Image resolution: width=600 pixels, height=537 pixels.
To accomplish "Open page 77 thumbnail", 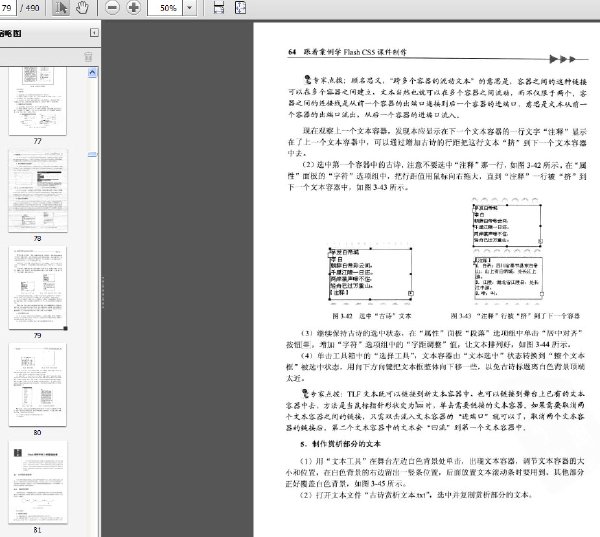I will pos(38,101).
